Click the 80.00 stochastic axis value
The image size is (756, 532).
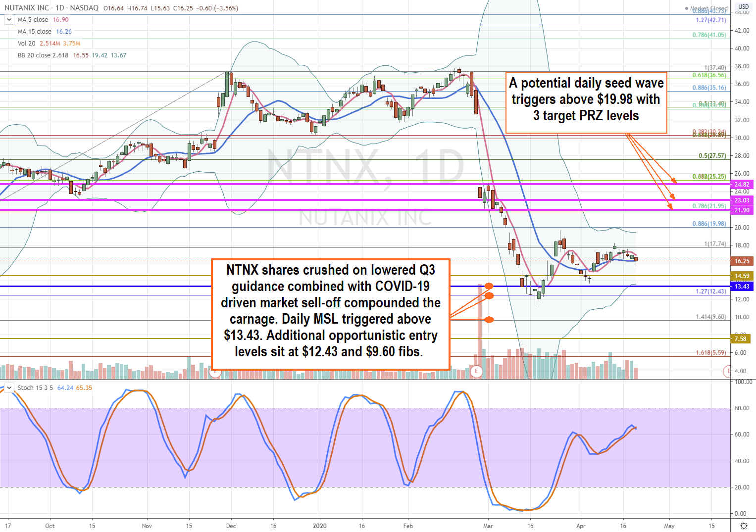[x=741, y=408]
